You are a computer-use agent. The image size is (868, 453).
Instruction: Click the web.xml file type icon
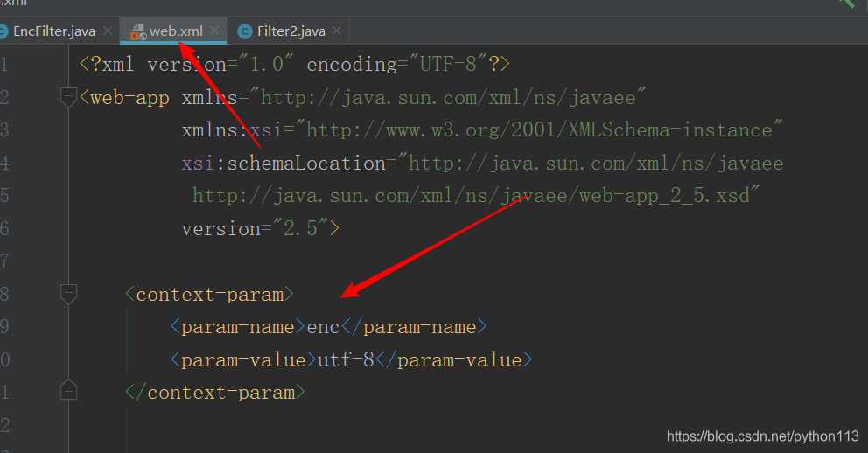[x=138, y=32]
